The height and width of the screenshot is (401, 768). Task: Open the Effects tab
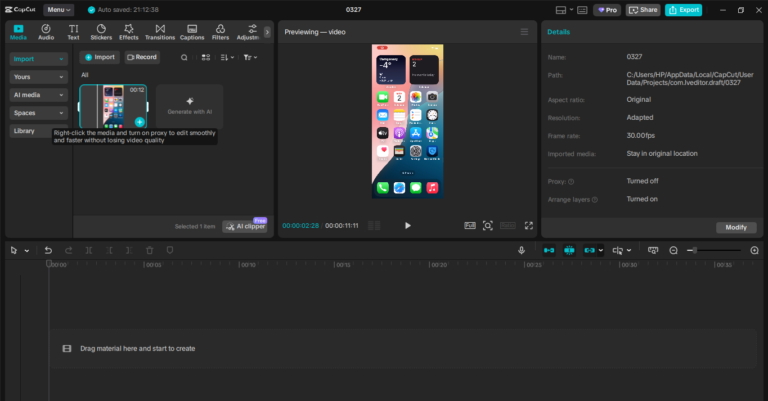[129, 32]
